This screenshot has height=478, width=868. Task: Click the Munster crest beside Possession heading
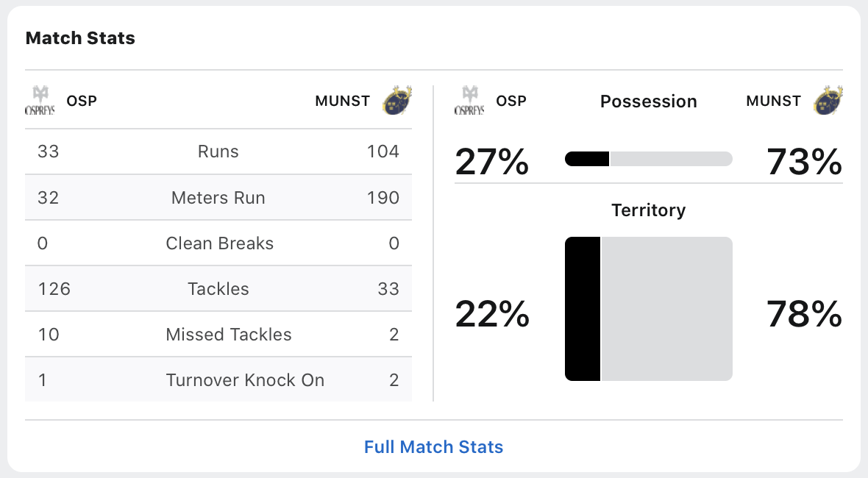[828, 101]
